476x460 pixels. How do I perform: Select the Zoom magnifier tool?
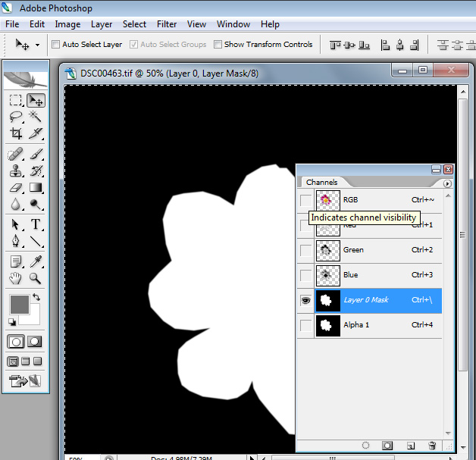[36, 278]
